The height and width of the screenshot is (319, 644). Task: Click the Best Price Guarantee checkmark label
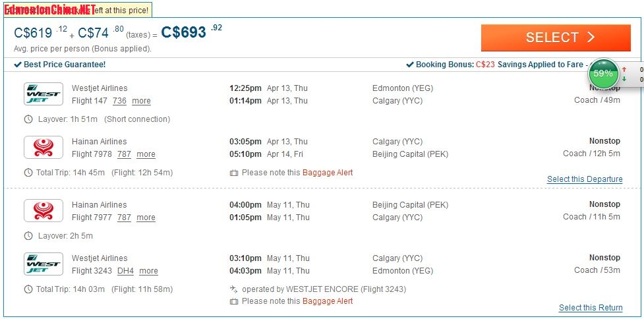[x=60, y=65]
